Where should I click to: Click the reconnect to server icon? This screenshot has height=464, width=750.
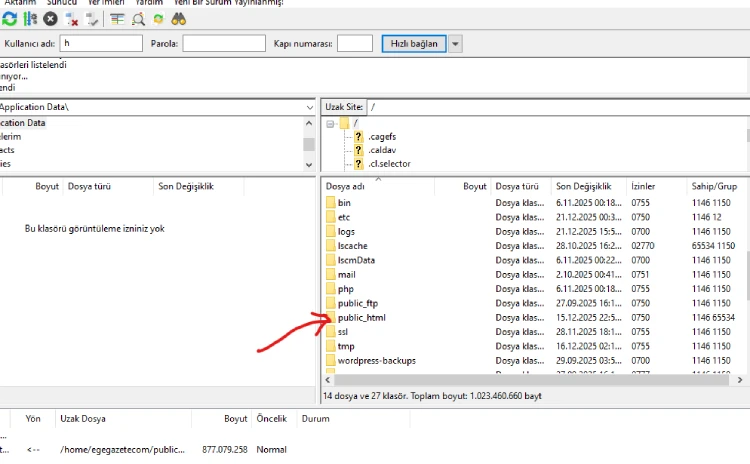[x=92, y=19]
